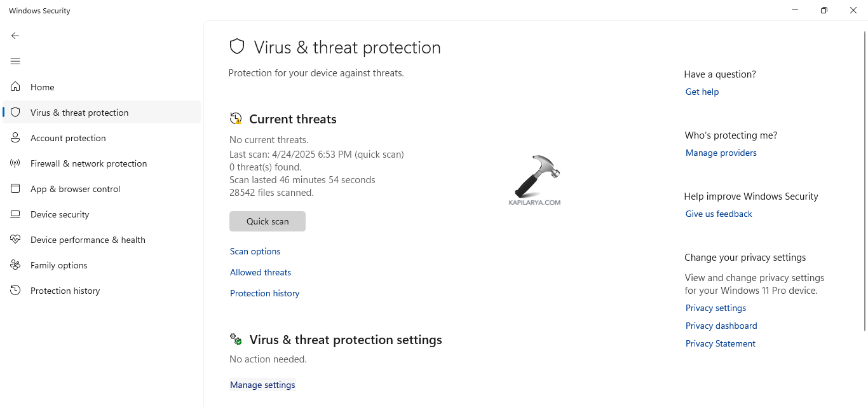Open App & browser control section
Image resolution: width=868 pixels, height=407 pixels.
coord(74,189)
